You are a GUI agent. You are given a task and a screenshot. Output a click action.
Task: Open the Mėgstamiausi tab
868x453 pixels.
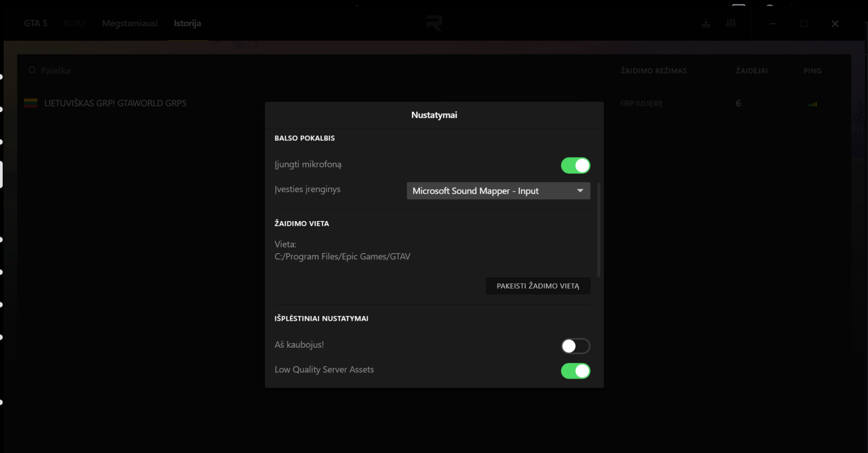[x=130, y=23]
